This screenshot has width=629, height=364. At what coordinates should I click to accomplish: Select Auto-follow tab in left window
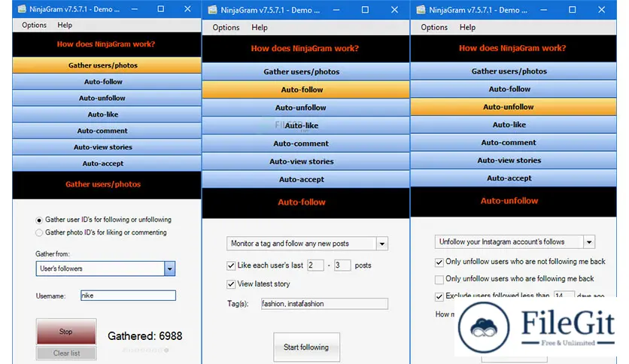click(107, 81)
